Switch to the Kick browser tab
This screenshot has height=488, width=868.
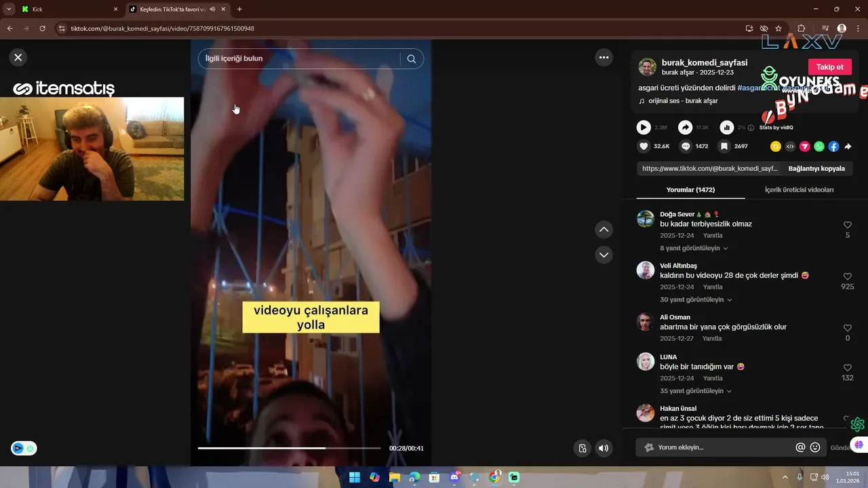[x=70, y=9]
